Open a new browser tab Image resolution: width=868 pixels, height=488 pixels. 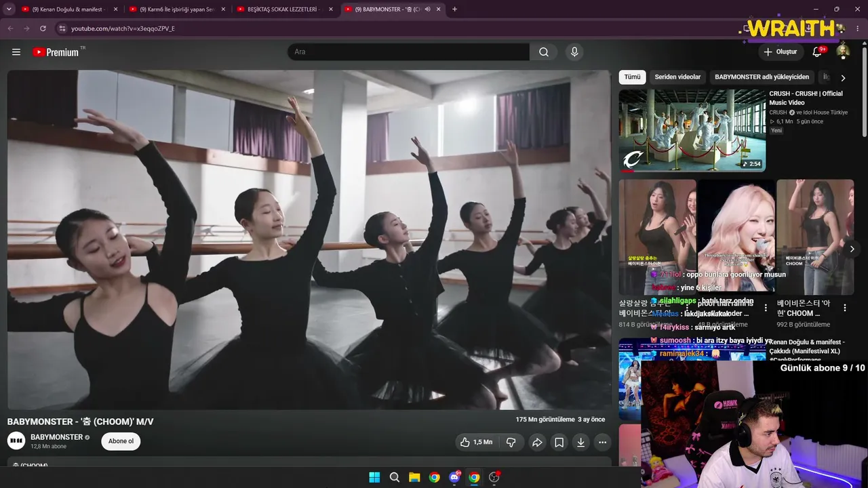tap(454, 9)
